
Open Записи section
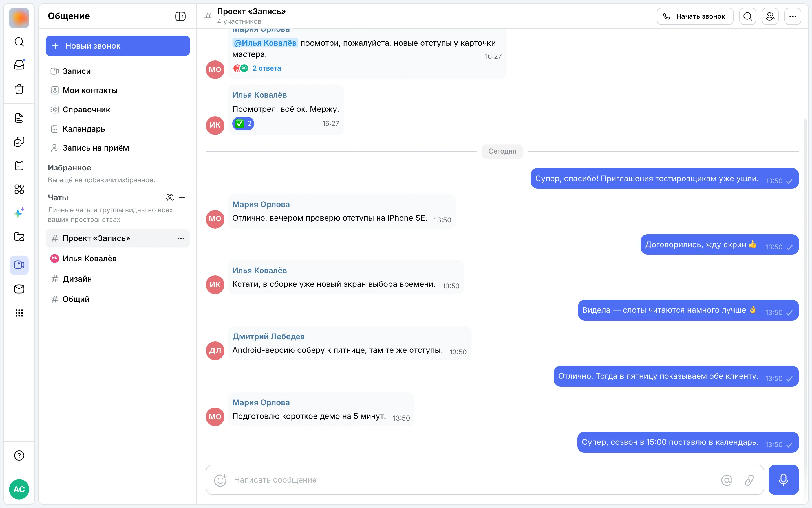point(118,71)
